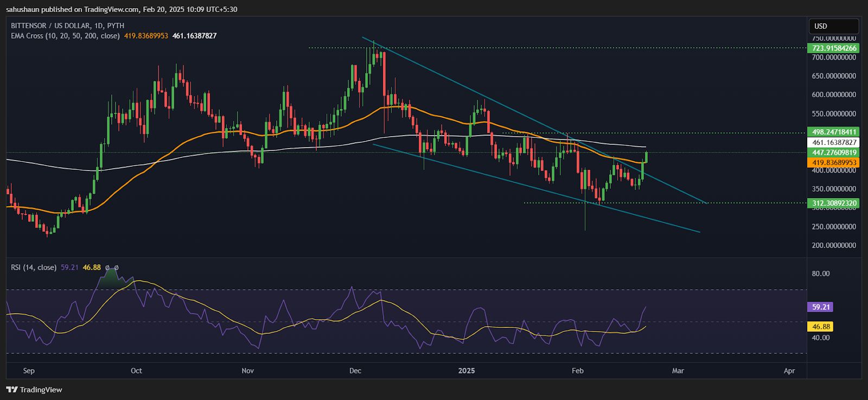
Task: Select the BITTENSOR / US DOLLAR chart title
Action: click(x=68, y=26)
